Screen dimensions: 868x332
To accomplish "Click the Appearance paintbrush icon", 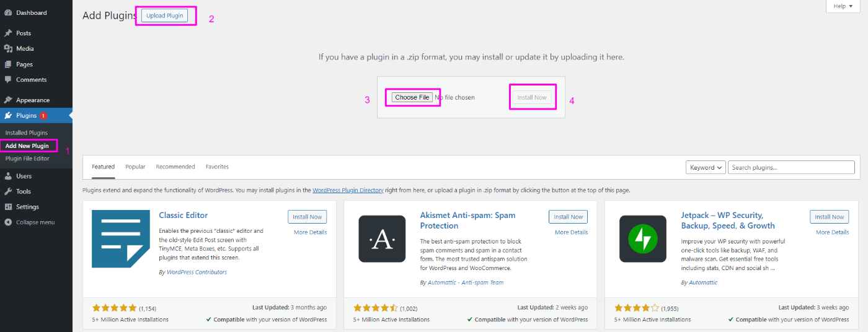I will (x=8, y=100).
